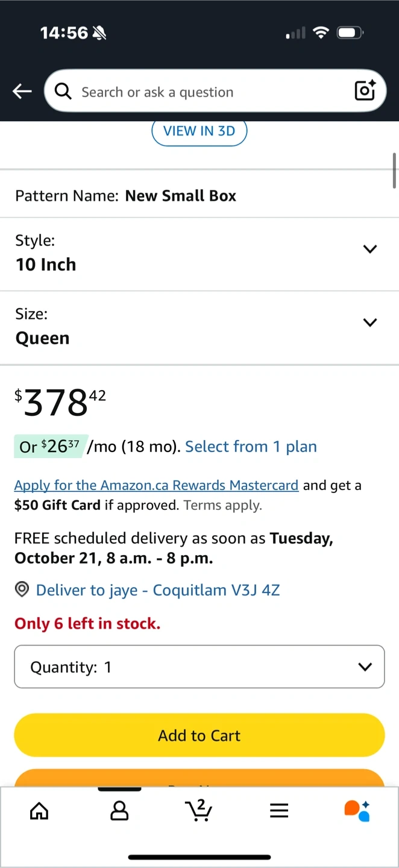
Task: Open the Select from 1 plan link
Action: coord(251,447)
